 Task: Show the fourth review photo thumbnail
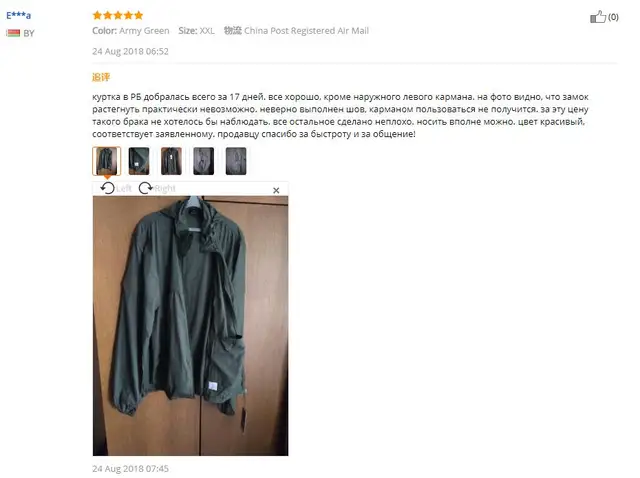pyautogui.click(x=204, y=161)
